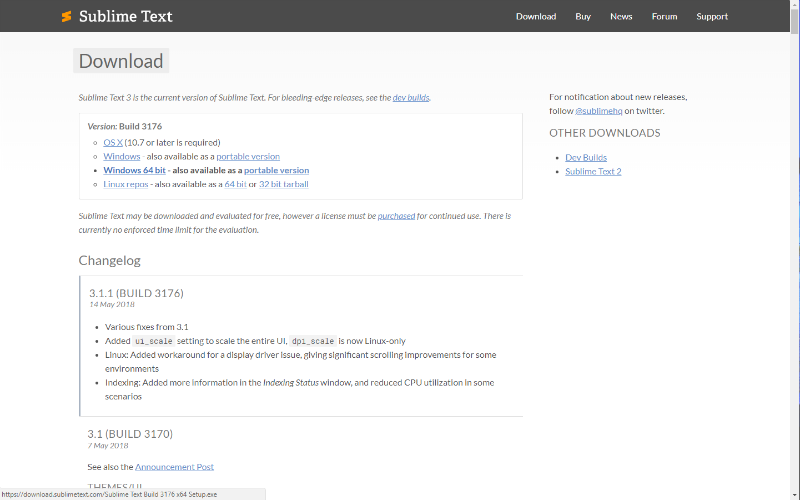
Task: Click the OTHER DOWNLOADS heading
Action: click(x=605, y=133)
